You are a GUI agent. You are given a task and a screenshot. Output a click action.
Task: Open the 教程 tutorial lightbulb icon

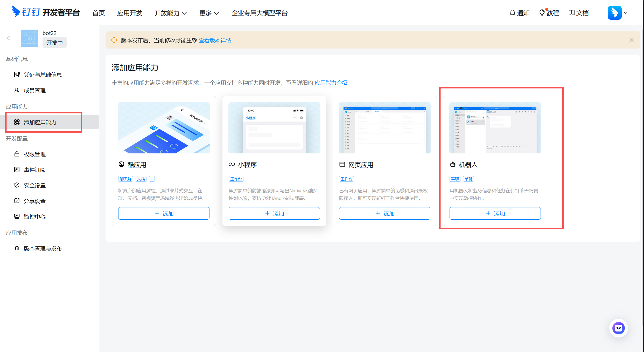tap(542, 13)
